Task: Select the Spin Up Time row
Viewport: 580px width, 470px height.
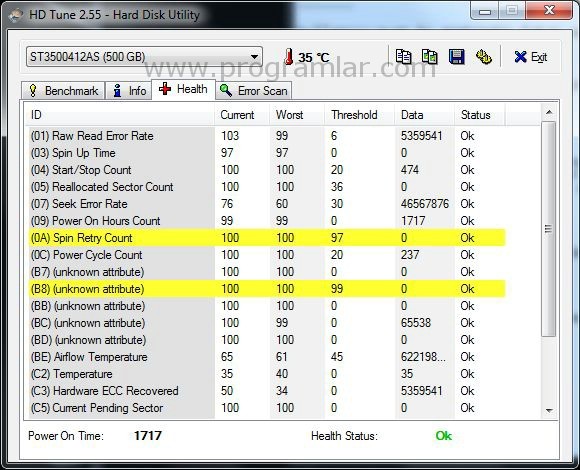Action: tap(266, 153)
